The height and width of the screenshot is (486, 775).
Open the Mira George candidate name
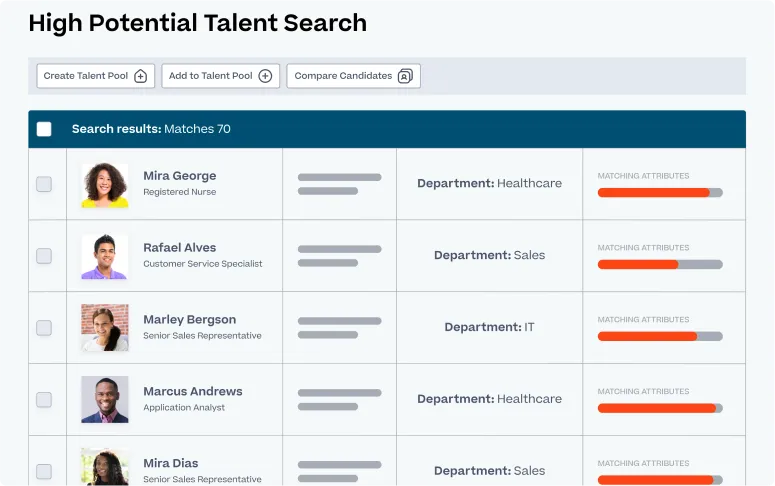click(x=180, y=176)
